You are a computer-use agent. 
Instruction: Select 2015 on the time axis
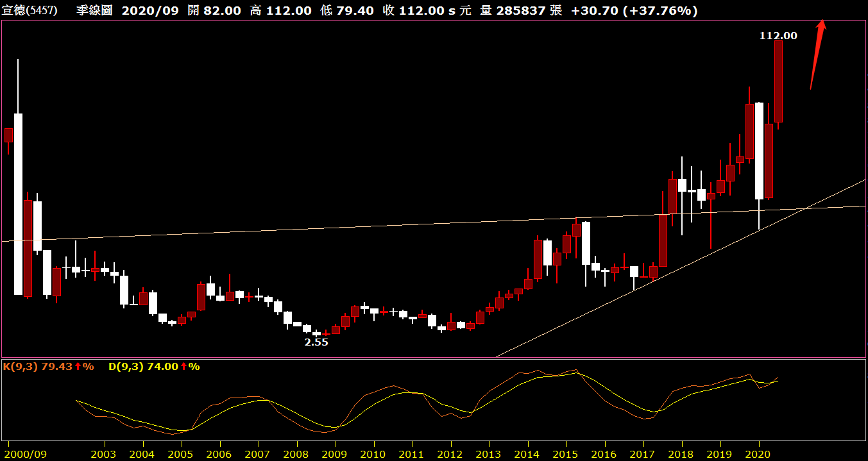(566, 453)
